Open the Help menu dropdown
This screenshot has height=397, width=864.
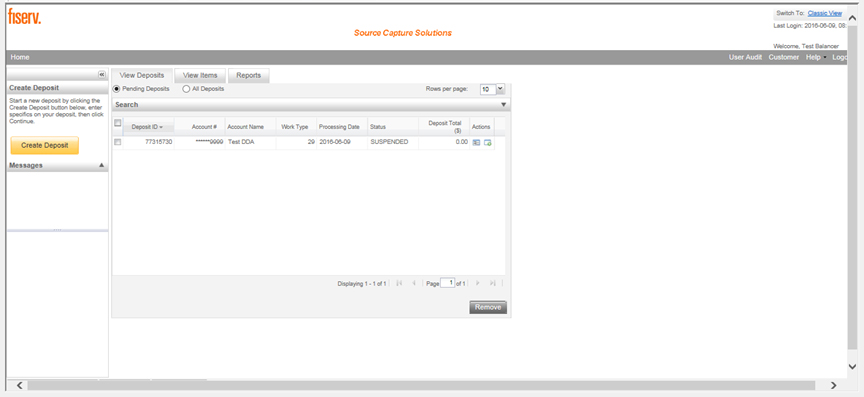815,57
